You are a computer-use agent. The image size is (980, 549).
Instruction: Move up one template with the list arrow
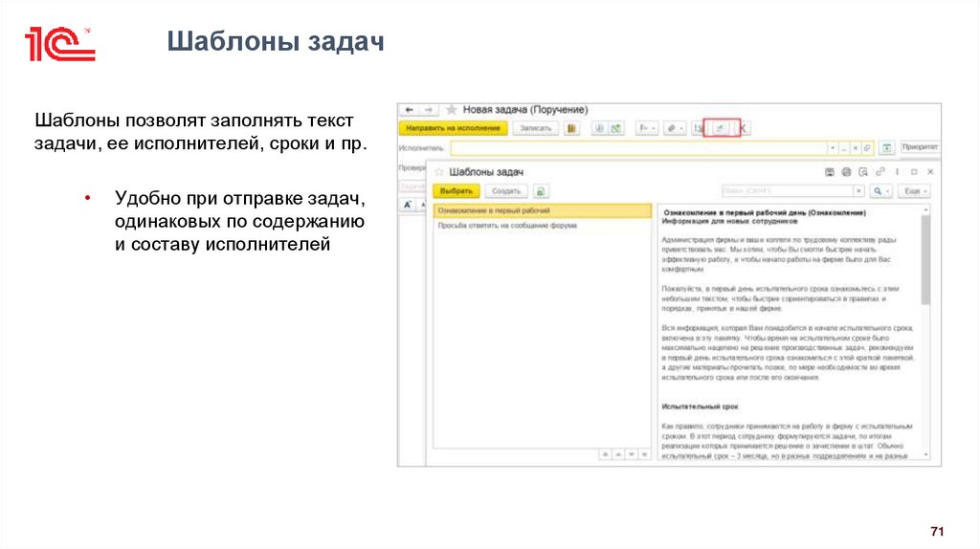pos(618,454)
